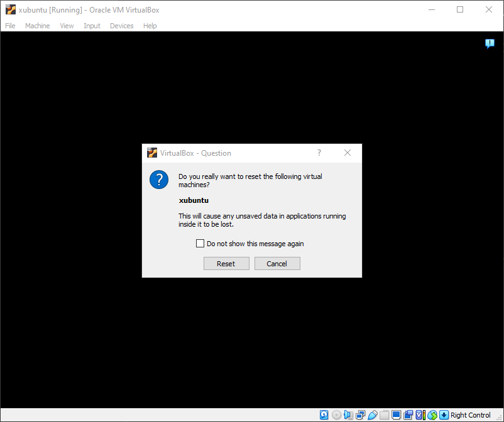Click the blue question mark icon
The height and width of the screenshot is (422, 504).
point(159,180)
